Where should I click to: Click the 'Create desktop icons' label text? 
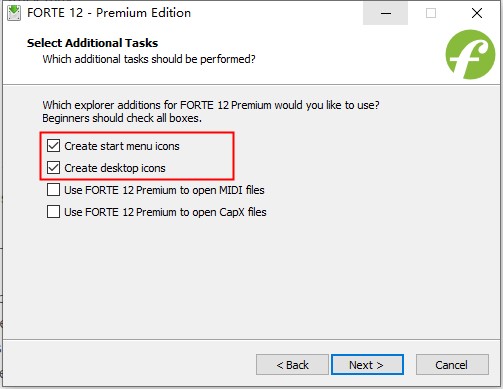115,168
